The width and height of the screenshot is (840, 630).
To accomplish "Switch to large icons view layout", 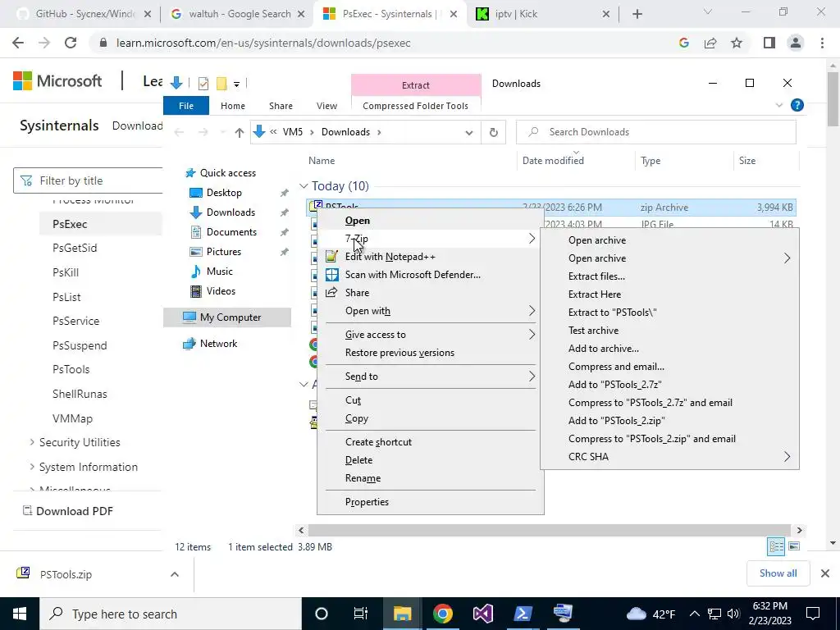I will (794, 546).
